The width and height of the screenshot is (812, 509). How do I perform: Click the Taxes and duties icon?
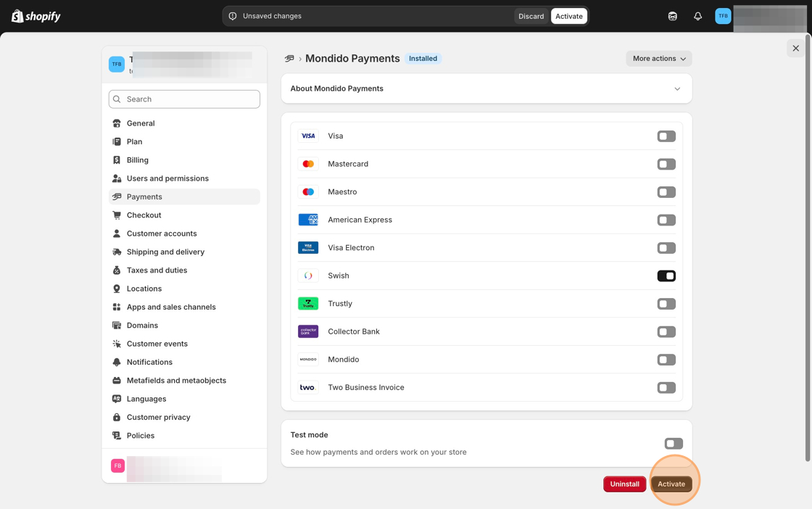[117, 270]
